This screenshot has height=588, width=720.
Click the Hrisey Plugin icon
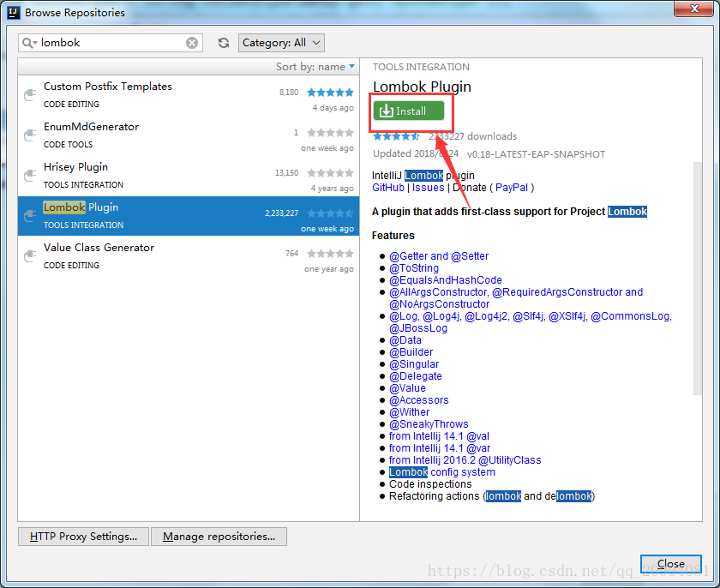pyautogui.click(x=30, y=175)
